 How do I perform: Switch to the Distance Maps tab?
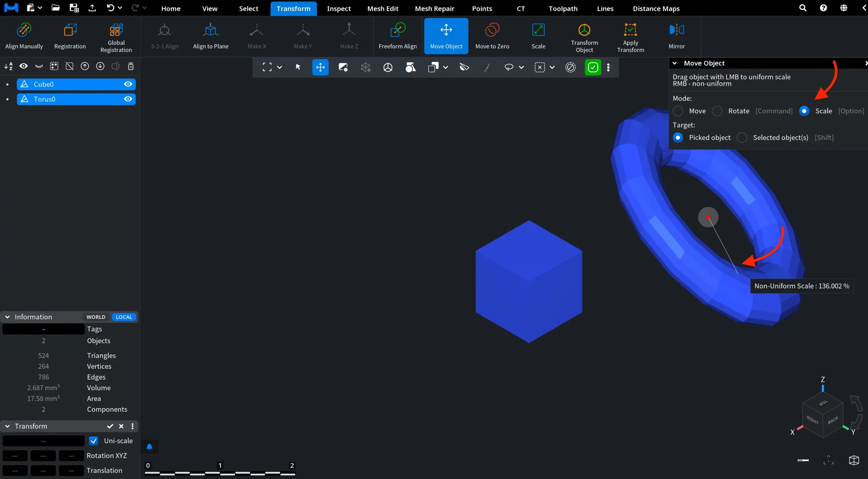[656, 8]
